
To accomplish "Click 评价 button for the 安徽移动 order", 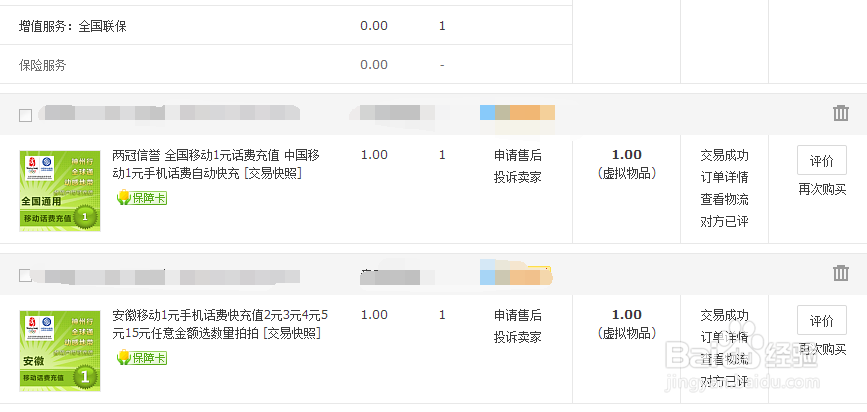I will (822, 320).
